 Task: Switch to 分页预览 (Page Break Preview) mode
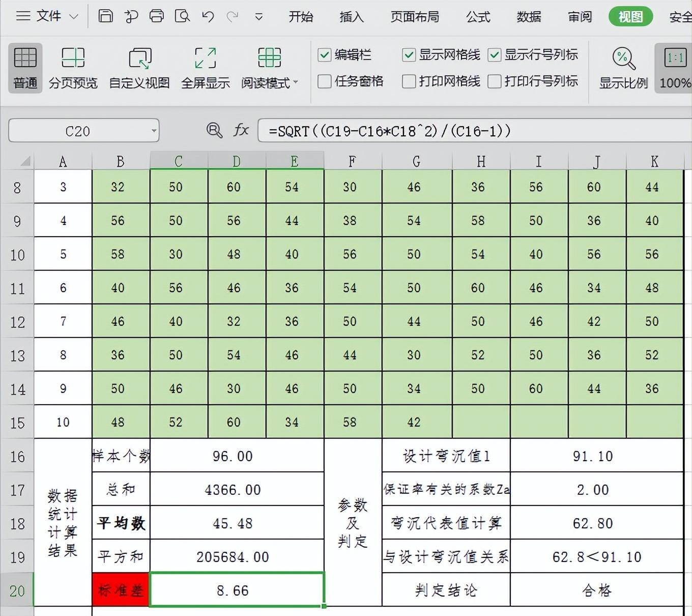[73, 67]
